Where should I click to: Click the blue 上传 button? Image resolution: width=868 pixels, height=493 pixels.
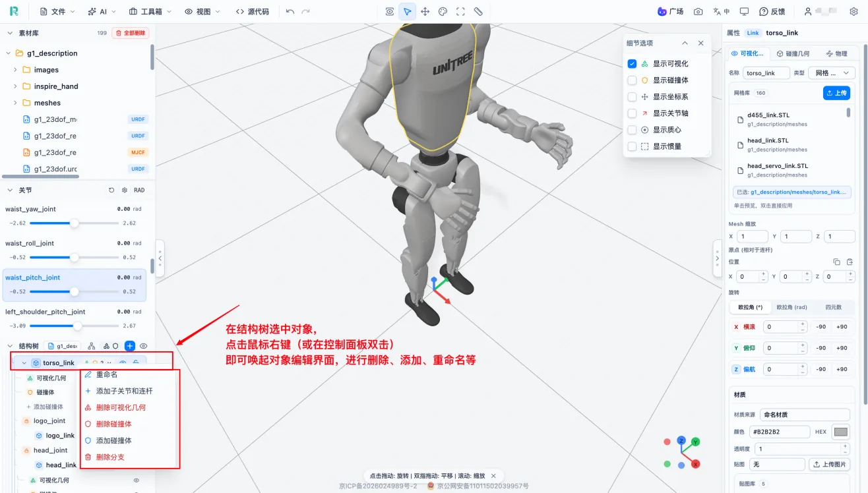836,93
